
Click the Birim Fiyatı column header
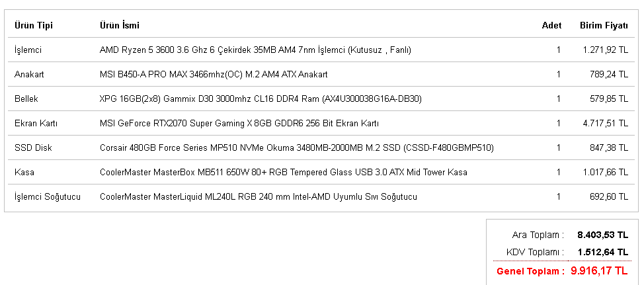click(604, 25)
